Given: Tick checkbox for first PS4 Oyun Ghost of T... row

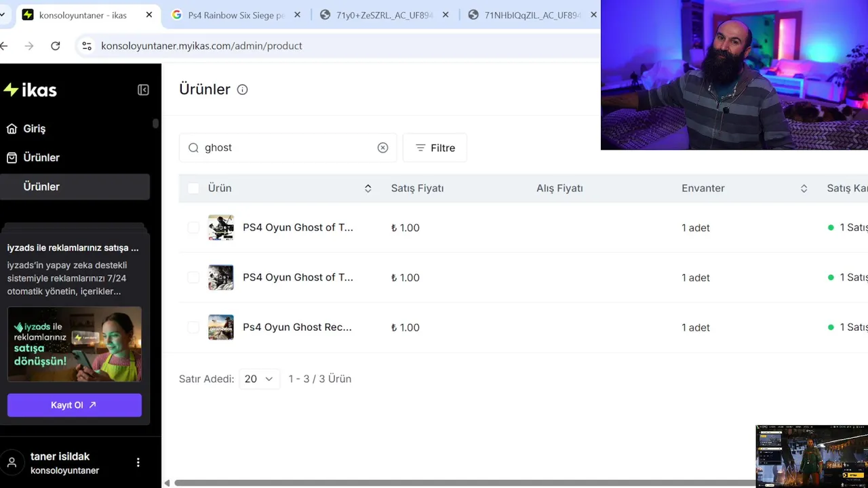Looking at the screenshot, I should 193,228.
